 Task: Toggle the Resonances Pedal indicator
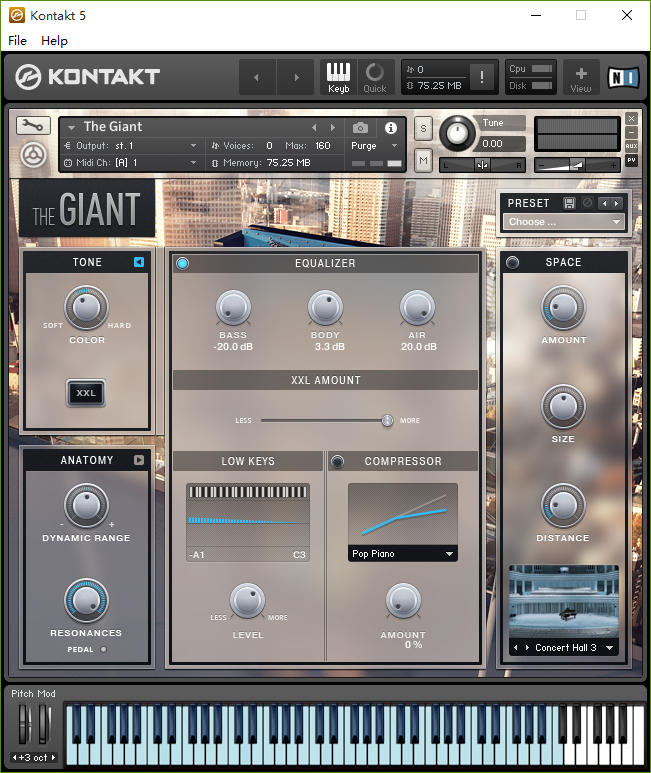(x=103, y=649)
